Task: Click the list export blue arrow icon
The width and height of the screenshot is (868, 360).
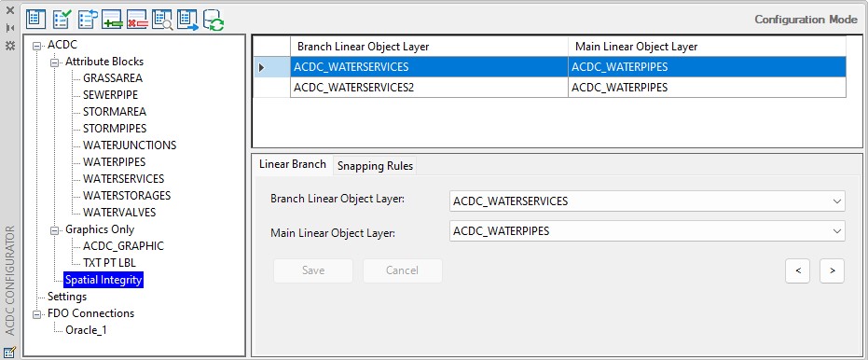Action: (x=187, y=20)
